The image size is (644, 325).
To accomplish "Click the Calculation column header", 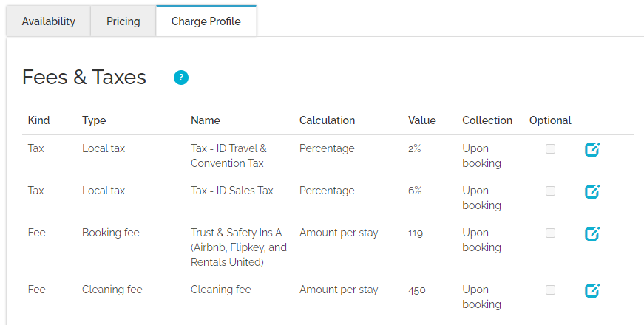I will [x=327, y=120].
